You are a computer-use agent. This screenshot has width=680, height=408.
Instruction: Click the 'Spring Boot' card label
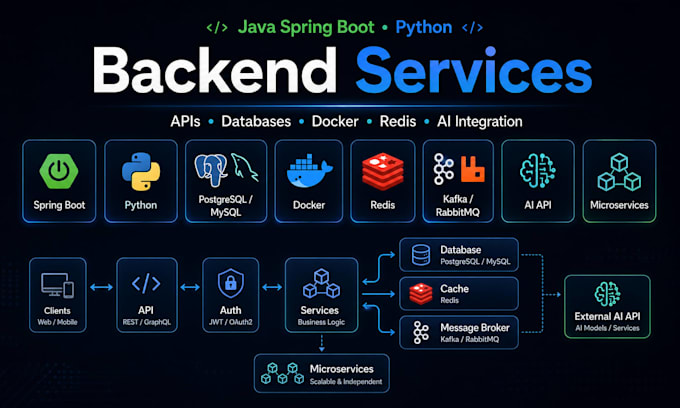click(x=59, y=205)
